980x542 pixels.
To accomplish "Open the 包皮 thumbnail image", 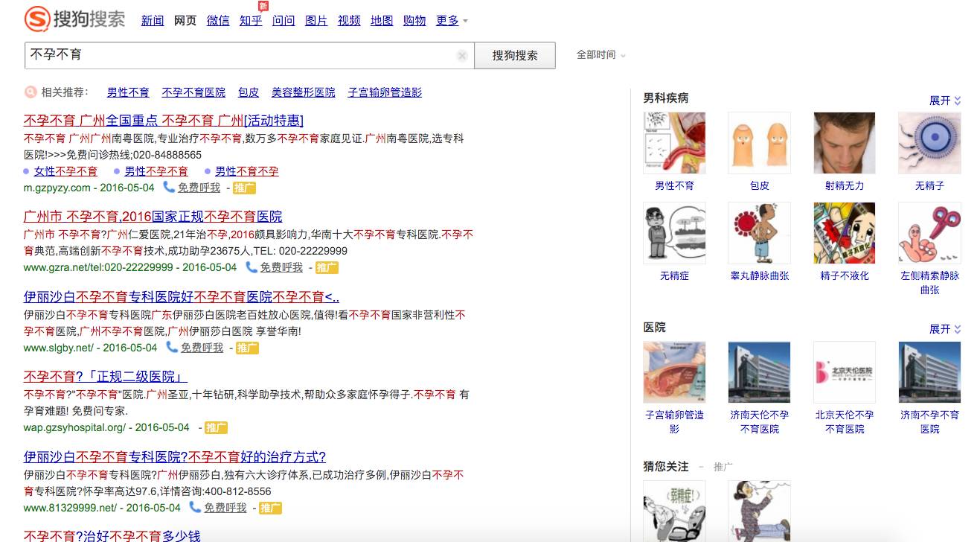I will pos(759,143).
